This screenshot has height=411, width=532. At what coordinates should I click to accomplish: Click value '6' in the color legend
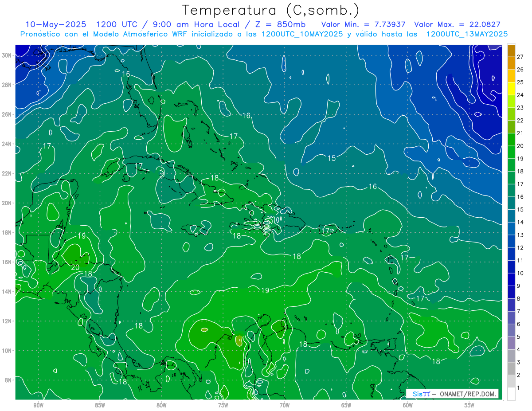point(519,324)
